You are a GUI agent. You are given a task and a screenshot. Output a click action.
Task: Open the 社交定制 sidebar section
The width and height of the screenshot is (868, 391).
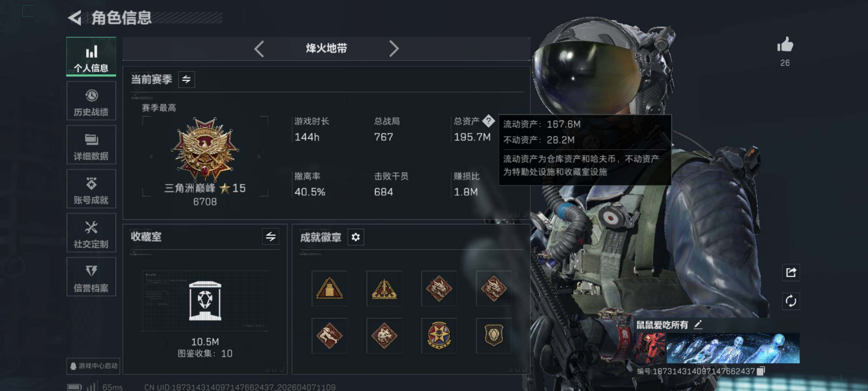point(91,233)
